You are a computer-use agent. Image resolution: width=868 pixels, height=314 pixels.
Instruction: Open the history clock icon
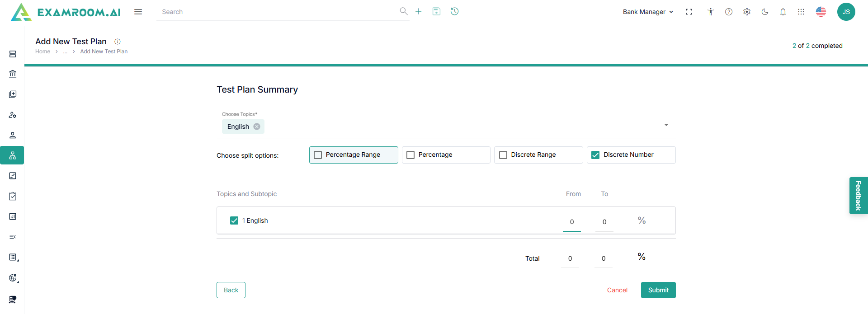(x=455, y=11)
